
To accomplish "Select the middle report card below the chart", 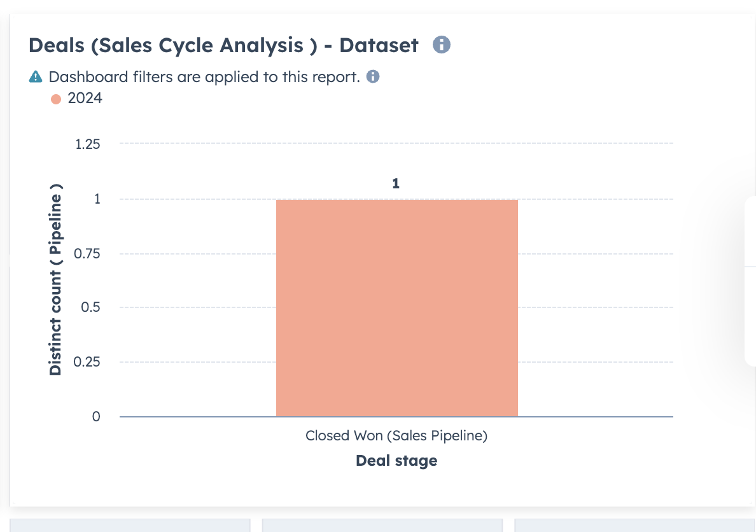I will pyautogui.click(x=382, y=525).
